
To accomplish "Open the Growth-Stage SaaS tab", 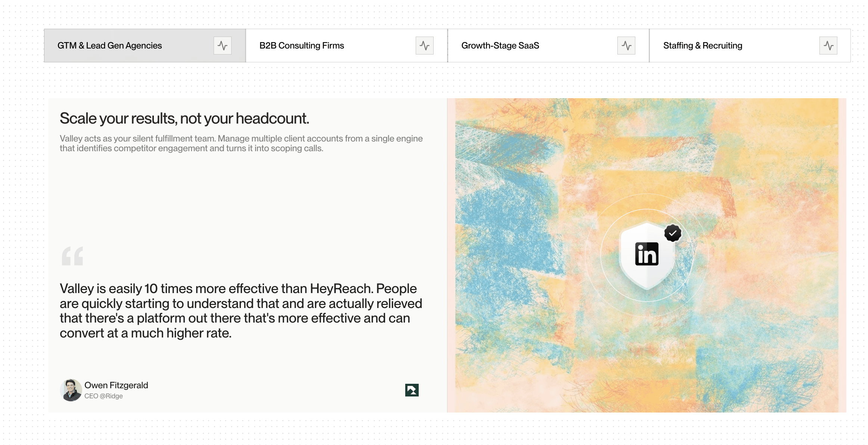I will click(x=500, y=46).
